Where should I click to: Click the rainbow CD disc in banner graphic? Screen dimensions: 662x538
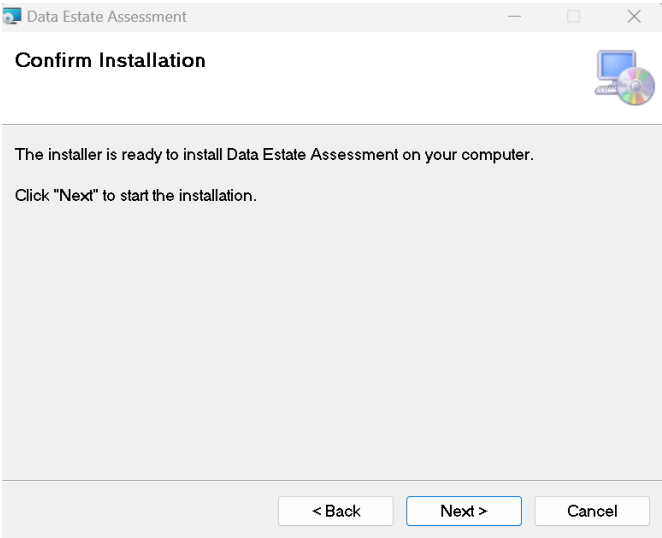(636, 86)
